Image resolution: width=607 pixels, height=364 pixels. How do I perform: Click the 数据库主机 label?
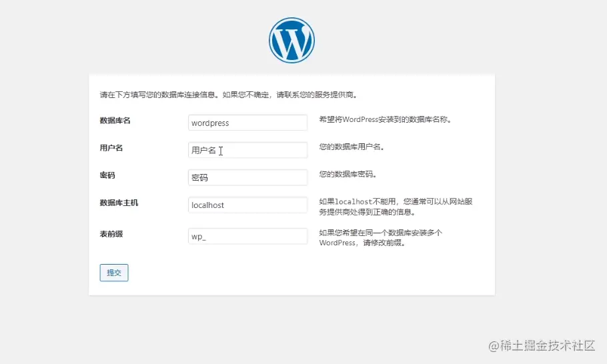(119, 203)
